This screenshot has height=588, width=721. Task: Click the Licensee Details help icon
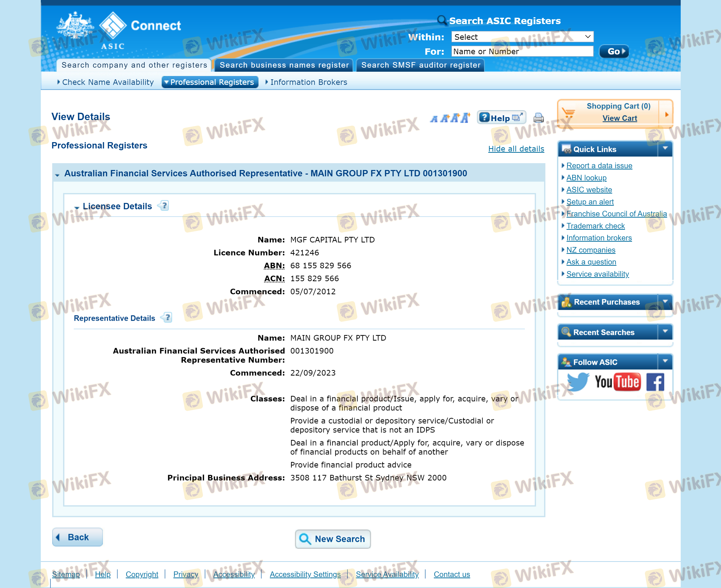pyautogui.click(x=164, y=206)
